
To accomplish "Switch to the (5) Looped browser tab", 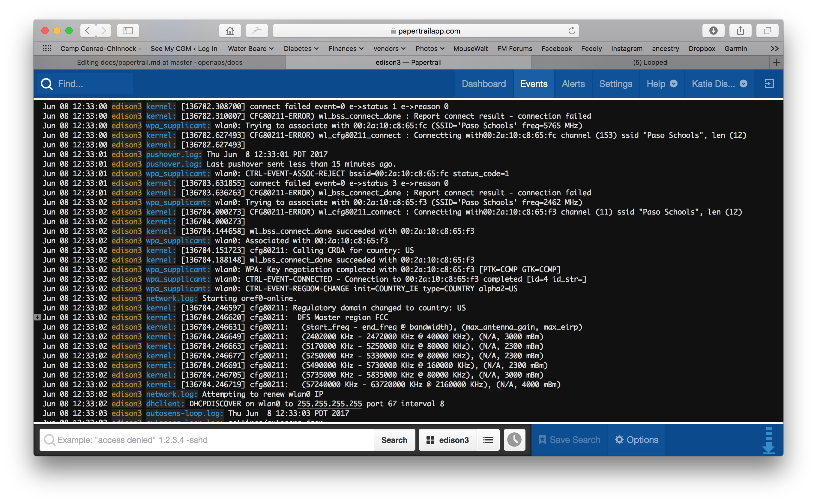I will pos(650,62).
